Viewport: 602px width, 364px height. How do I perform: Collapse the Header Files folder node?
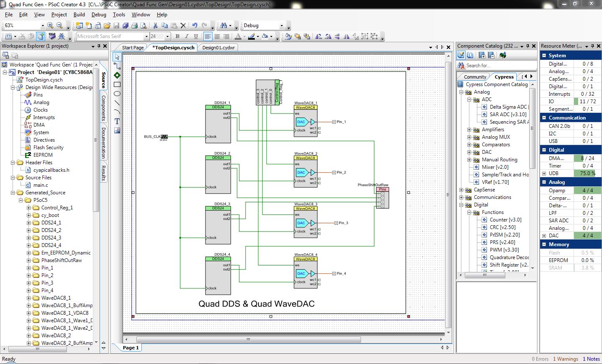(13, 163)
